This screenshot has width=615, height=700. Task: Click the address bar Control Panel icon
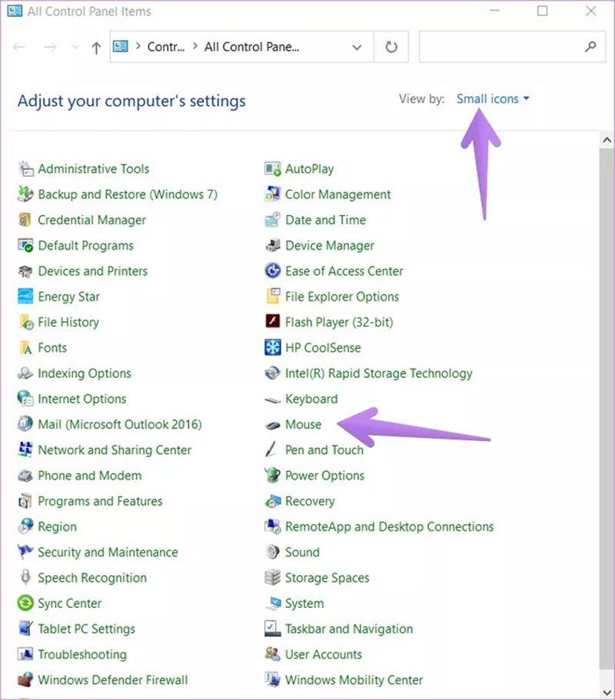(x=121, y=46)
